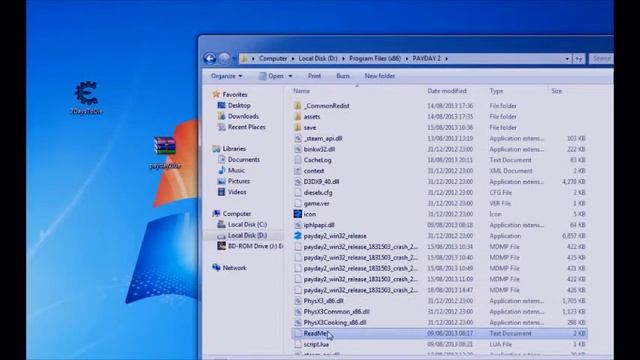Viewport: 640px width, 360px height.
Task: Click the _steam_api.dll file icon
Action: pos(298,138)
